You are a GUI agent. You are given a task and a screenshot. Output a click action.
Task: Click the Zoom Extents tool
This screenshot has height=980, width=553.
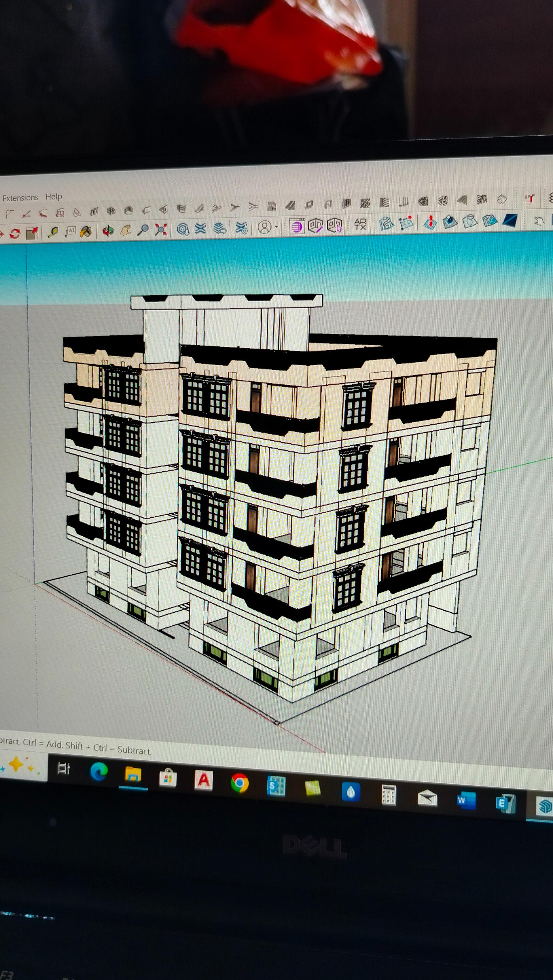161,229
